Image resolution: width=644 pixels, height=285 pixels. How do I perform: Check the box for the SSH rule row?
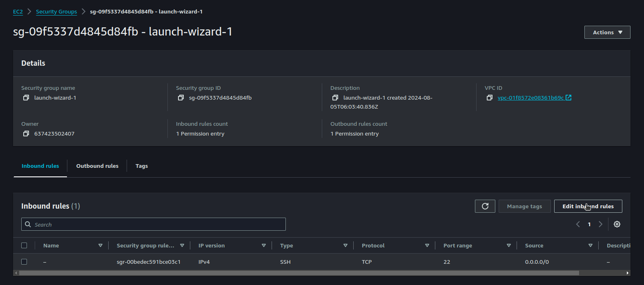[x=24, y=262]
